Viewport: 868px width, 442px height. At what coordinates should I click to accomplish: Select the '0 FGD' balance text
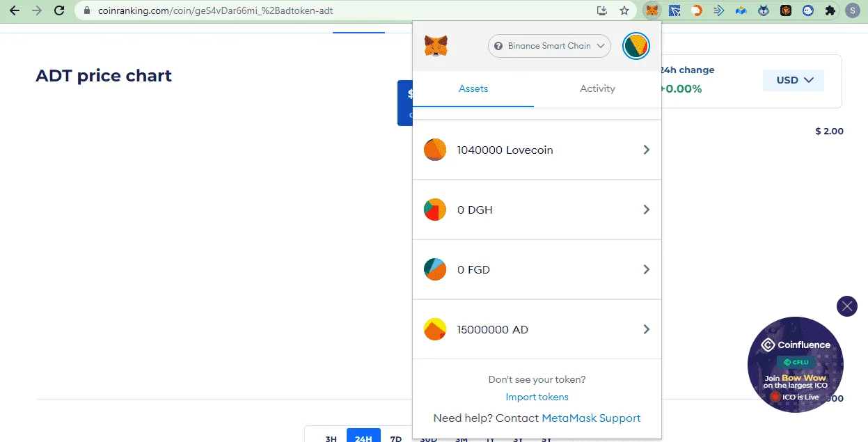coord(473,269)
